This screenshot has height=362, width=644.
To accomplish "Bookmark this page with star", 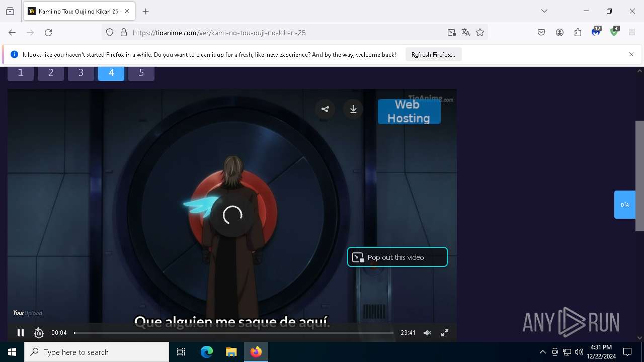I will tap(480, 33).
